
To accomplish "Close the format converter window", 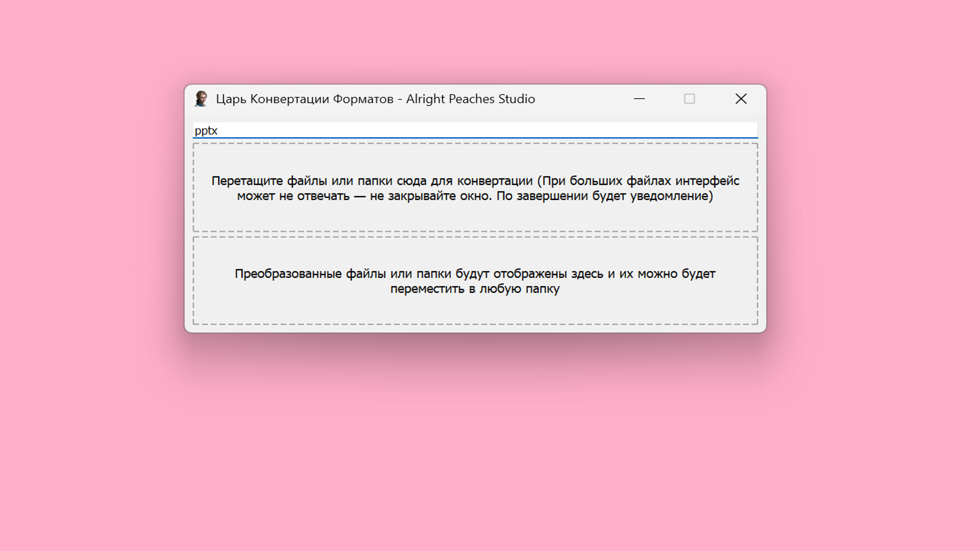I will [x=741, y=98].
